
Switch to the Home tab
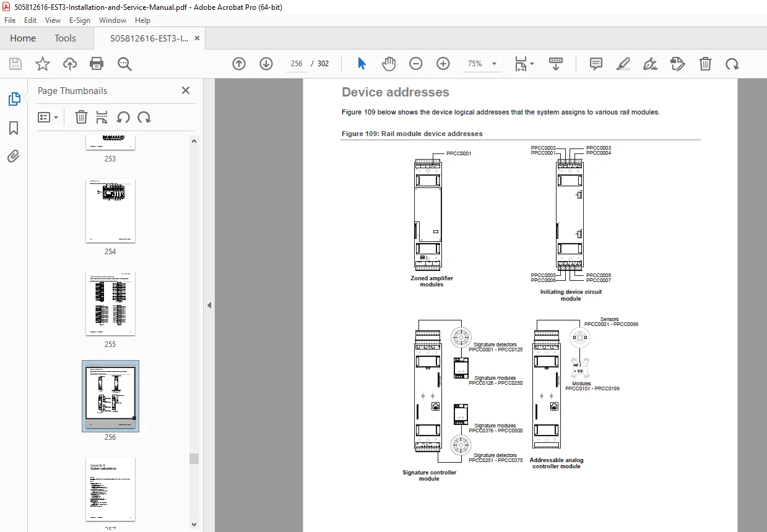pyautogui.click(x=23, y=38)
